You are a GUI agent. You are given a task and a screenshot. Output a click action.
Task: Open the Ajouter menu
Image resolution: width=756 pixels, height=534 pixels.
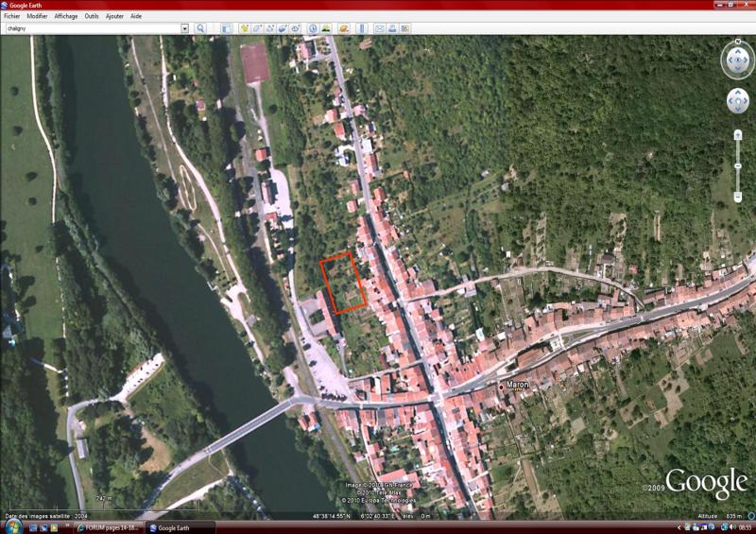point(114,16)
